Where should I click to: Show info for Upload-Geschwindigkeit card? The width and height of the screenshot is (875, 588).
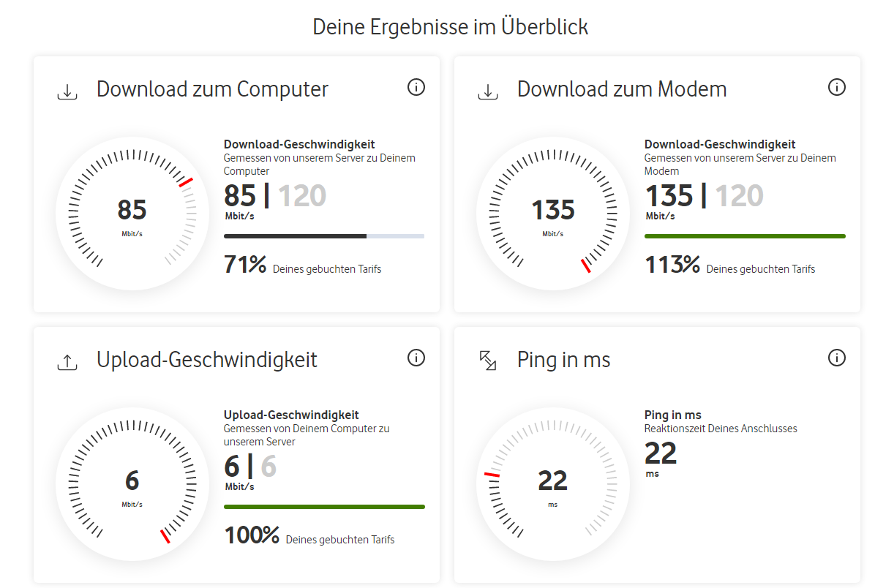(416, 358)
